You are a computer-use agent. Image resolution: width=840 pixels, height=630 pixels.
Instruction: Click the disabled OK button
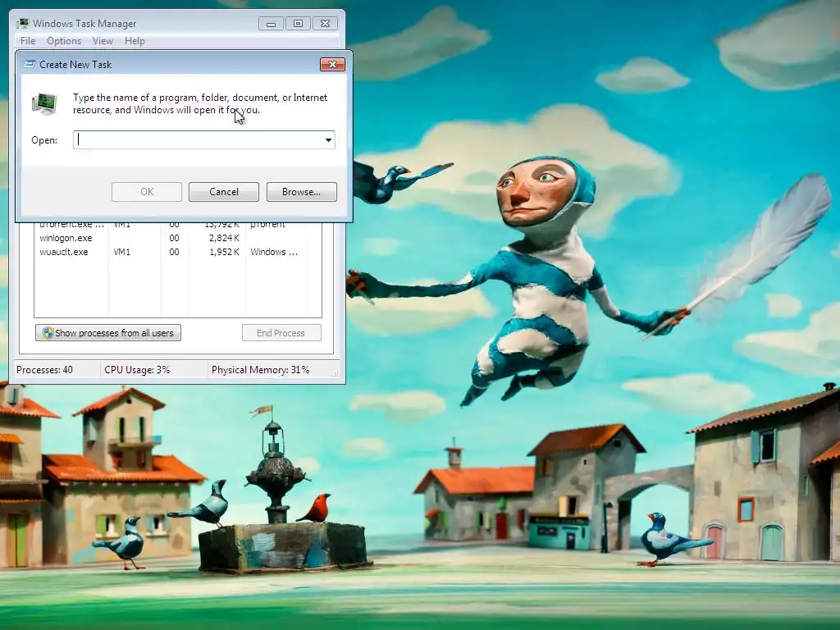click(147, 192)
